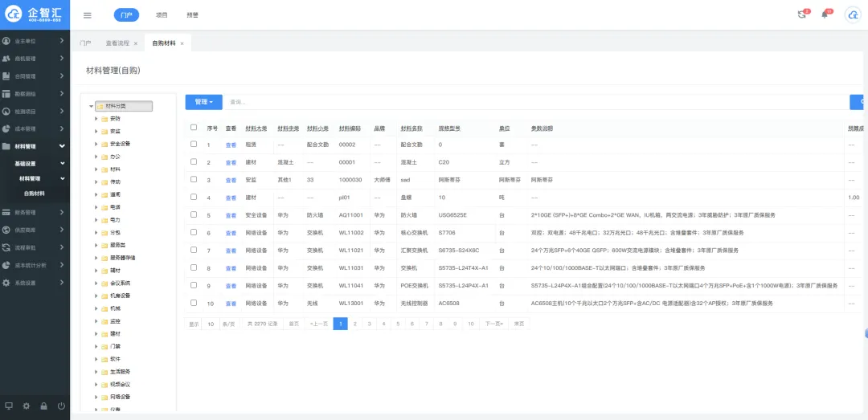Check the row 2 混凝土 C20 checkbox
Viewport: 868px width, 420px height.
[194, 161]
